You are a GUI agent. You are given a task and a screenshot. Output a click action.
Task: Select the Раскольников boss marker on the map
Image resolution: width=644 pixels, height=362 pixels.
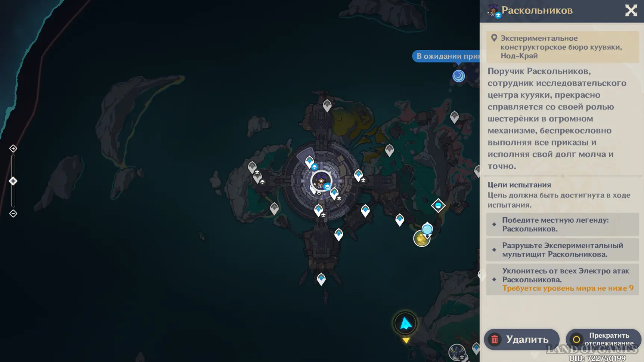coord(321,181)
